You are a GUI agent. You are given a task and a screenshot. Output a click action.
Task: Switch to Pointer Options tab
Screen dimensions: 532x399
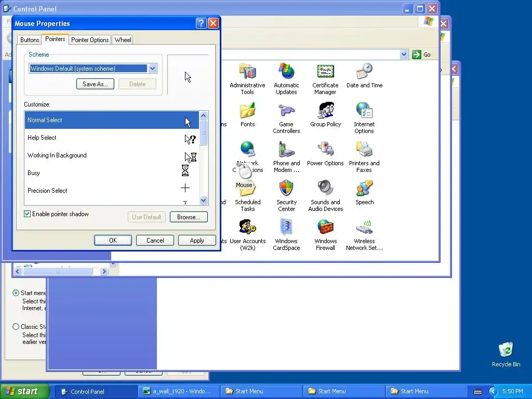pos(90,39)
